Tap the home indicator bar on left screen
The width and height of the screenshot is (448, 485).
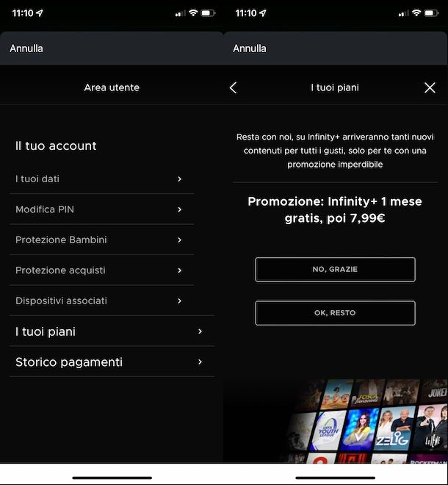point(112,478)
